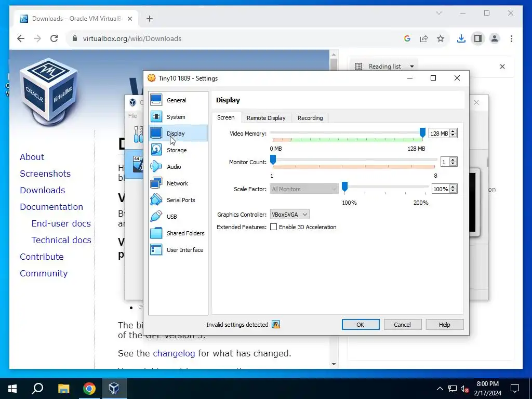Open the Serial Ports plug icon
Screen dimensions: 532x399
point(156,200)
